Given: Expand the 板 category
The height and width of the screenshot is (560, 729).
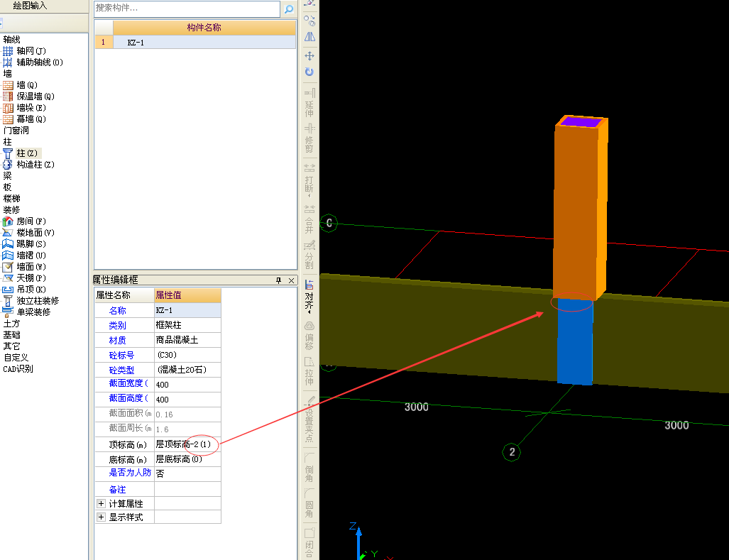Looking at the screenshot, I should click(x=7, y=187).
